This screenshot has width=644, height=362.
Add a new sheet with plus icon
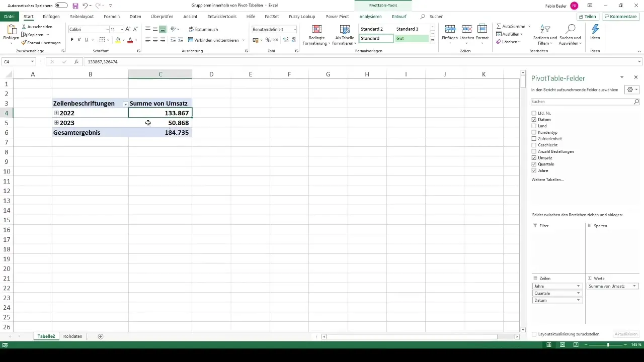pyautogui.click(x=101, y=336)
